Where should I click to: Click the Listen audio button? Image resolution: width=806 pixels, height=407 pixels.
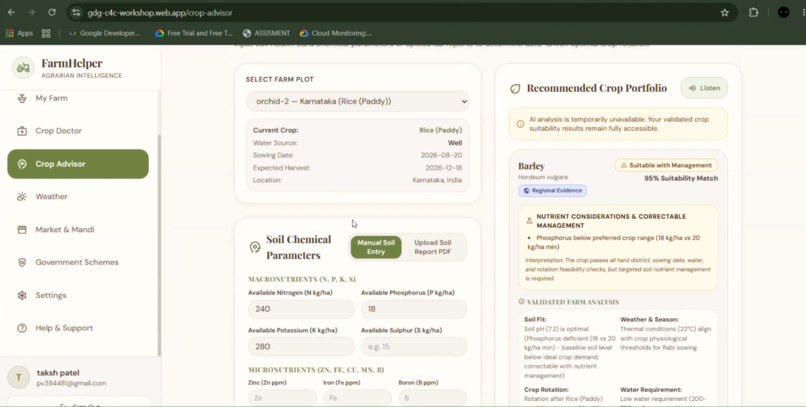[x=704, y=88]
